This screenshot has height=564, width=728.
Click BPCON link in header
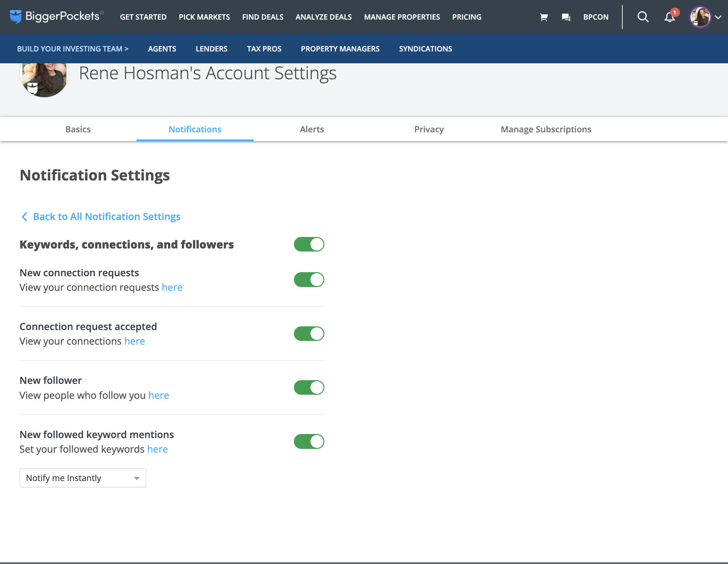point(596,17)
